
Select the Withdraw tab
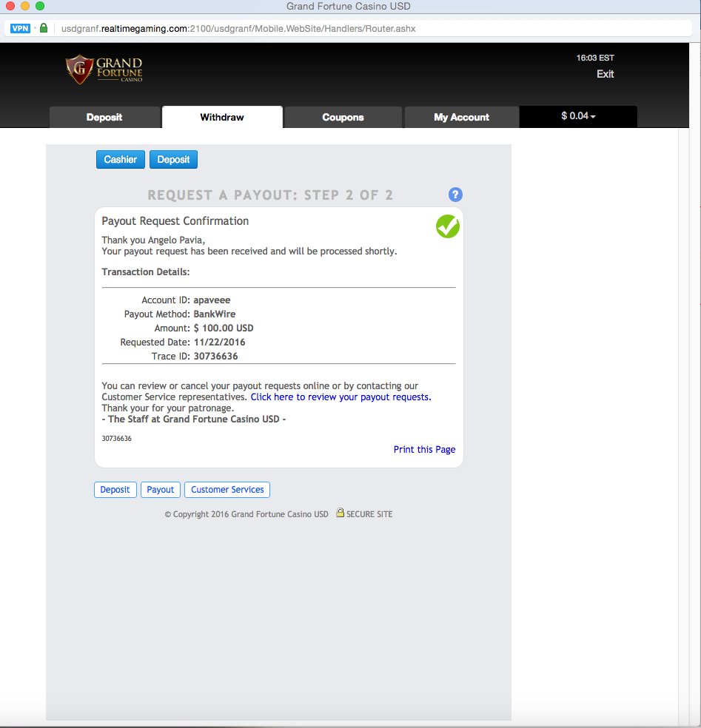click(222, 117)
